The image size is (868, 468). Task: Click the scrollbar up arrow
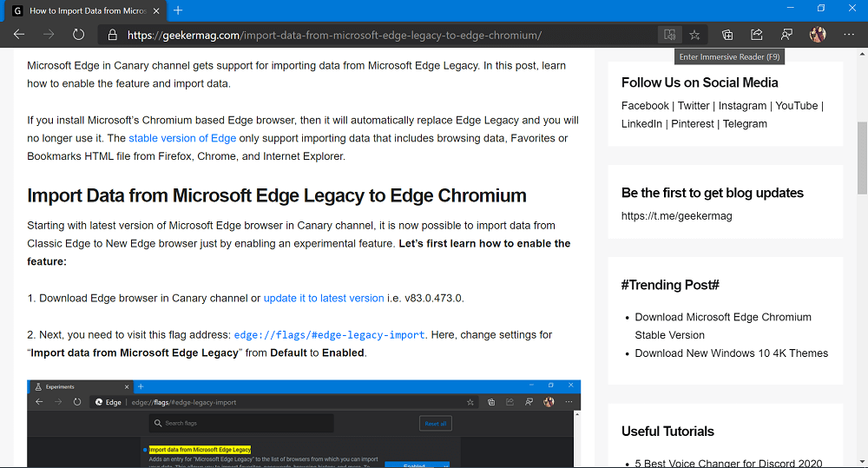coord(862,54)
